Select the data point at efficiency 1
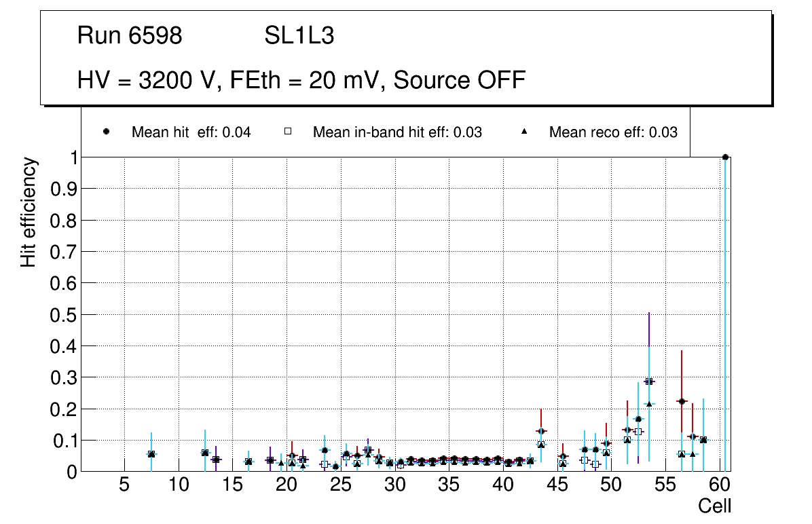The height and width of the screenshot is (524, 812). [725, 157]
